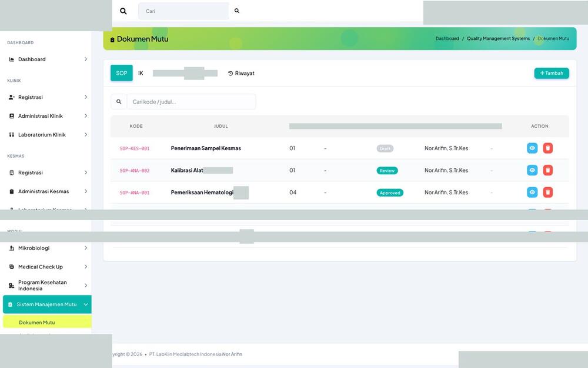Viewport: 588px width, 368px height.
Task: Switch to the IK tab
Action: pos(141,73)
